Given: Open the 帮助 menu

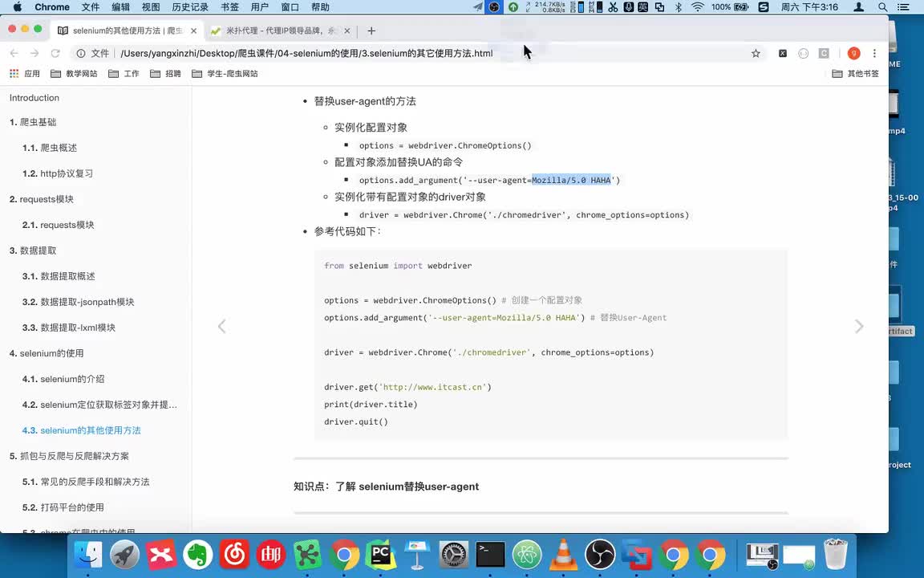Looking at the screenshot, I should click(x=320, y=7).
